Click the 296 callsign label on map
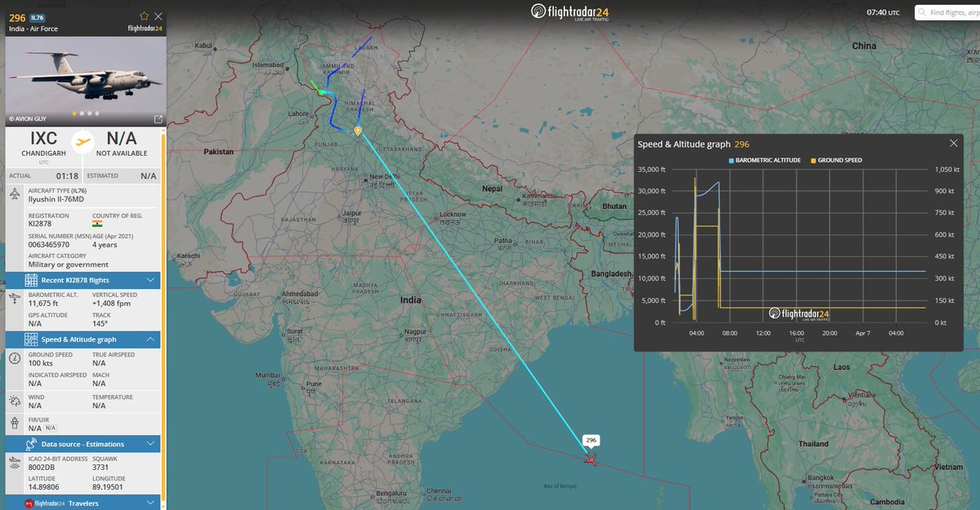This screenshot has height=510, width=980. pos(591,440)
